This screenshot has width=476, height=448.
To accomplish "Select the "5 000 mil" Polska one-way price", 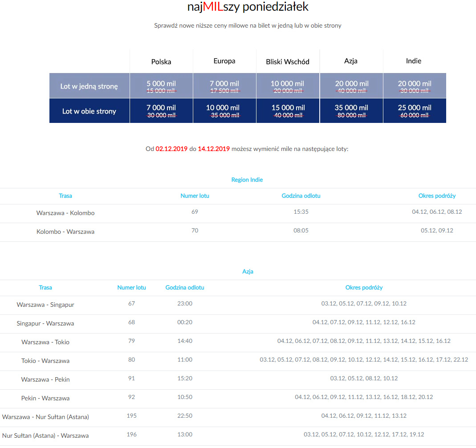I will pyautogui.click(x=161, y=83).
